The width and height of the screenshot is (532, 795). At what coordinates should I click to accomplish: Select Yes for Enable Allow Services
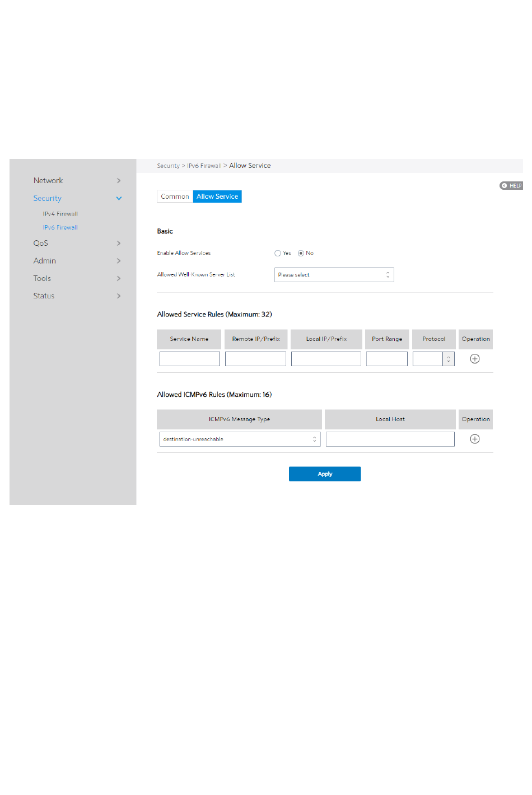(x=277, y=253)
